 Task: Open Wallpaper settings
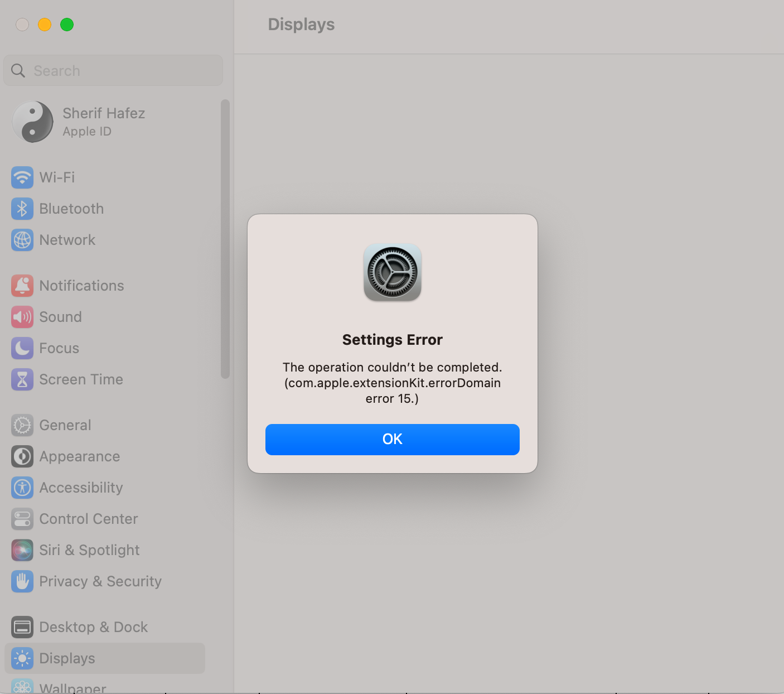(105, 685)
